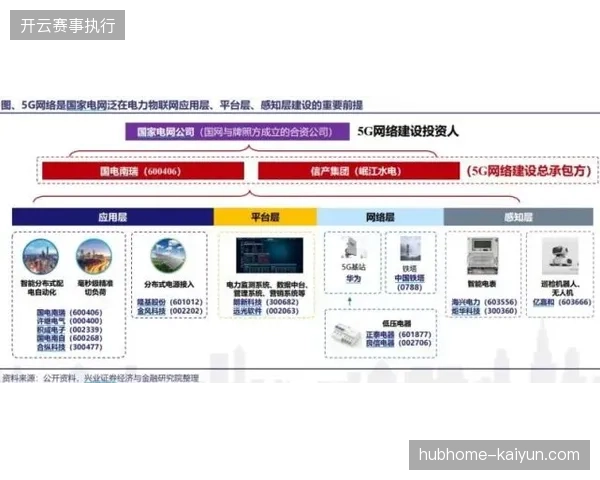Click the 铁塔 tower image

(410, 249)
